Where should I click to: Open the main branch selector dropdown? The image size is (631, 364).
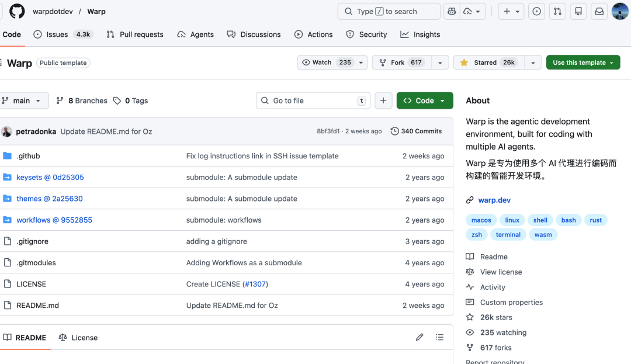(x=25, y=100)
